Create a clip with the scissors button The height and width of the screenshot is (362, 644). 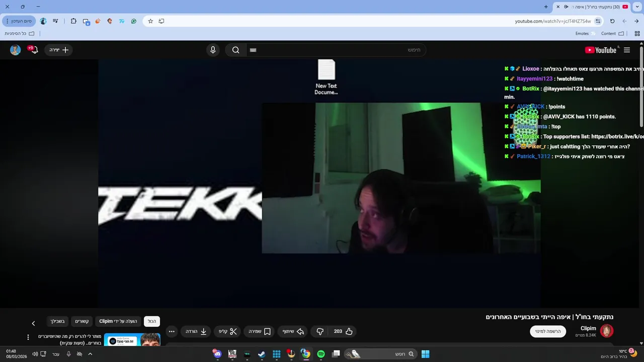228,331
